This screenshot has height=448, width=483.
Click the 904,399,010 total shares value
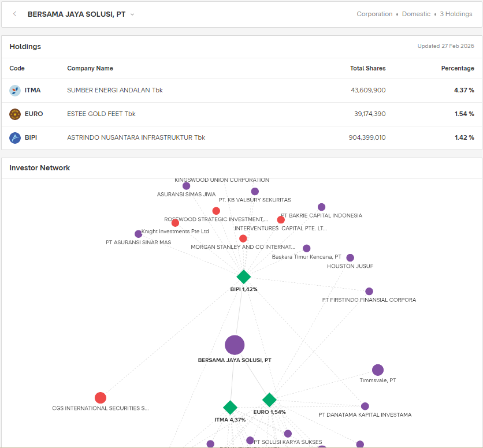[x=367, y=137]
